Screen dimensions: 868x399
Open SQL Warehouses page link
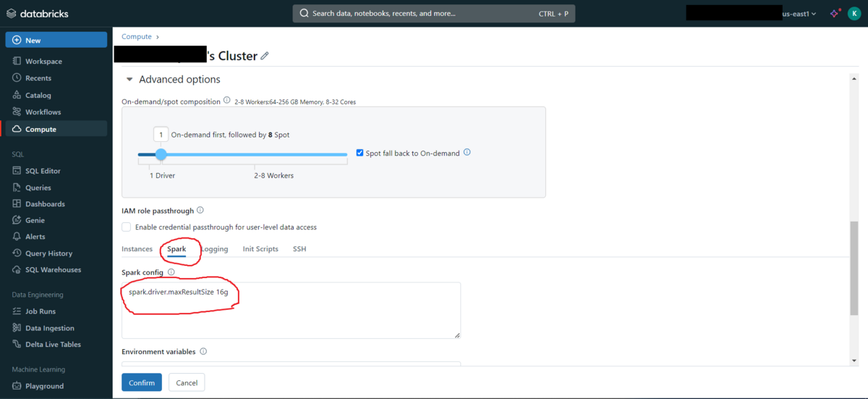pos(56,269)
